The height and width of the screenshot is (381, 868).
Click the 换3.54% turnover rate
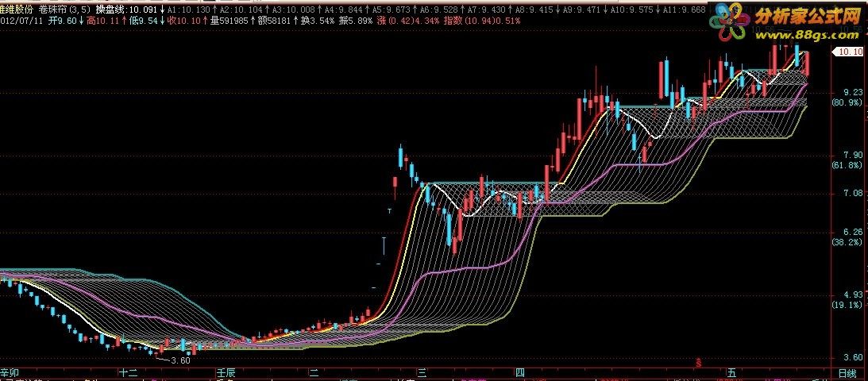318,21
